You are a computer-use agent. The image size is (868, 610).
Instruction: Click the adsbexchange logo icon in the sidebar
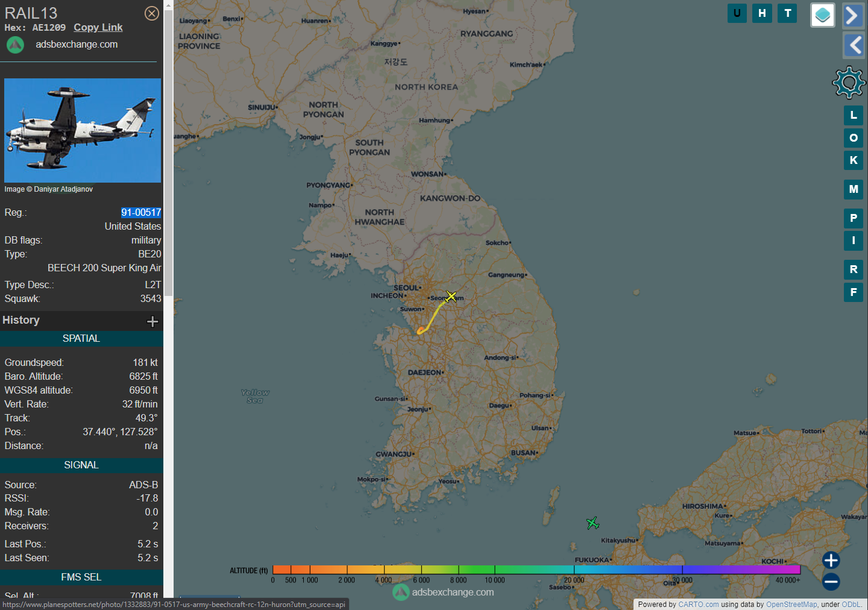point(15,45)
